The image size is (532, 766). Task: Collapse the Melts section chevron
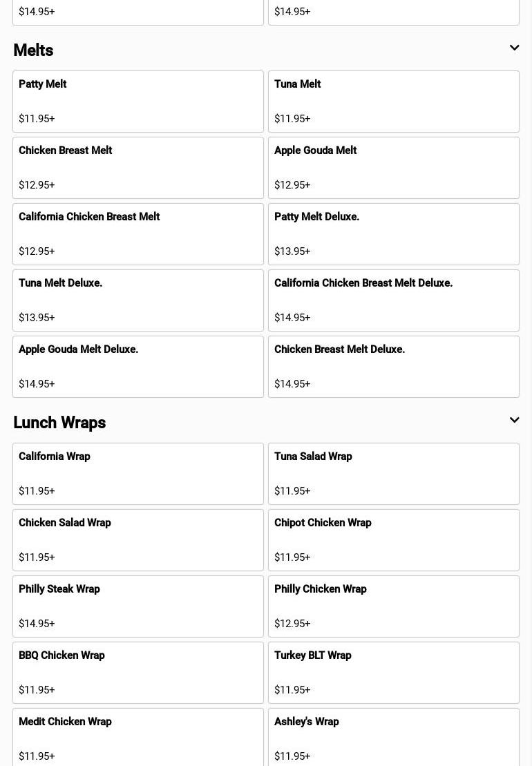514,48
